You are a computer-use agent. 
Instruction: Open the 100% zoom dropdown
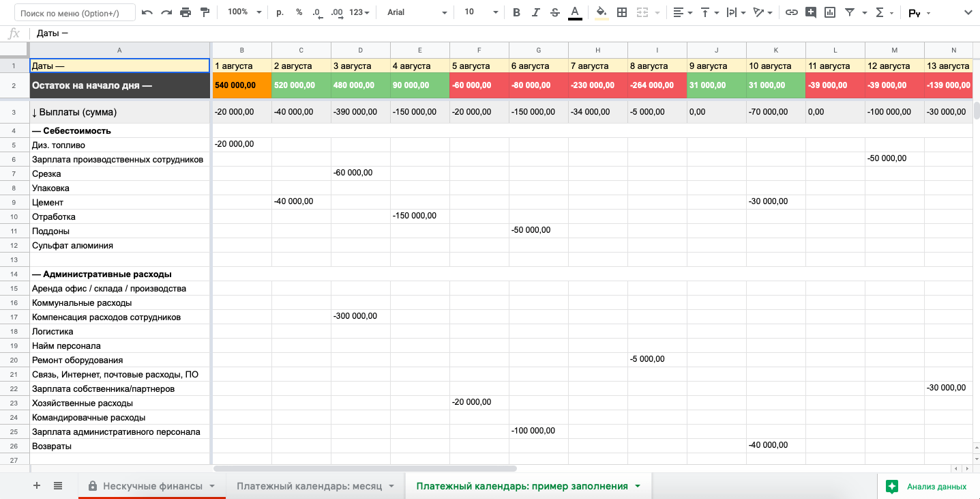click(x=245, y=12)
